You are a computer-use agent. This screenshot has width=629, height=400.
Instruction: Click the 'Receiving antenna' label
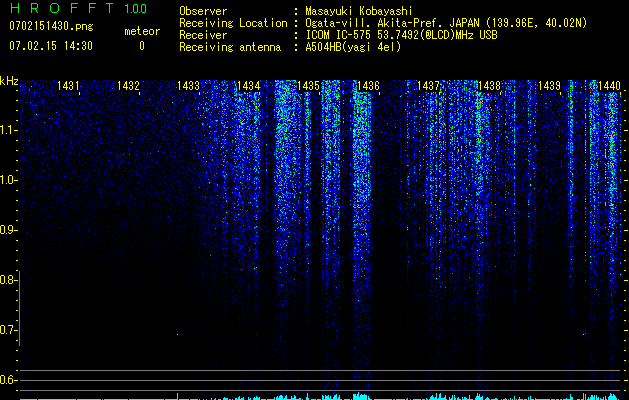(x=230, y=47)
